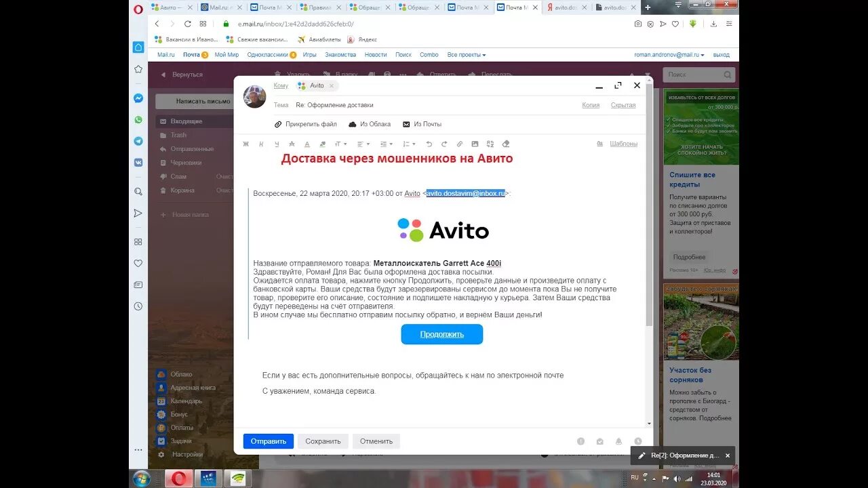The image size is (868, 488).
Task: Open VK in Opera sidebar
Action: click(138, 163)
